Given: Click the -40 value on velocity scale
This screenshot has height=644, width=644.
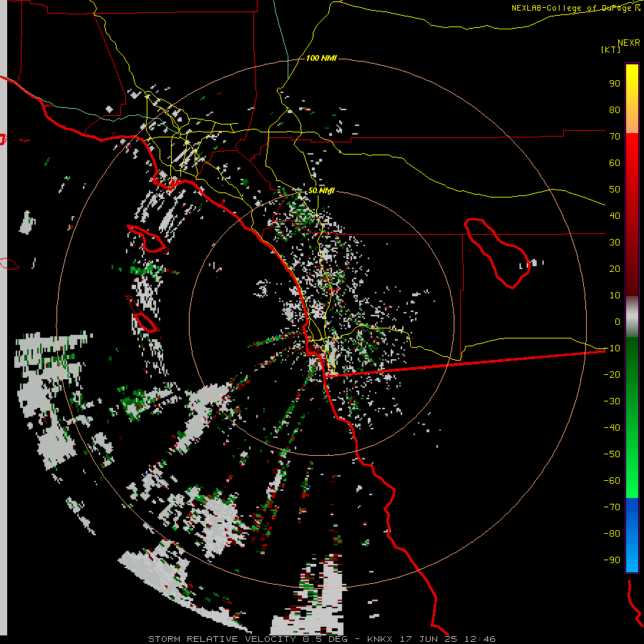Looking at the screenshot, I should [612, 428].
